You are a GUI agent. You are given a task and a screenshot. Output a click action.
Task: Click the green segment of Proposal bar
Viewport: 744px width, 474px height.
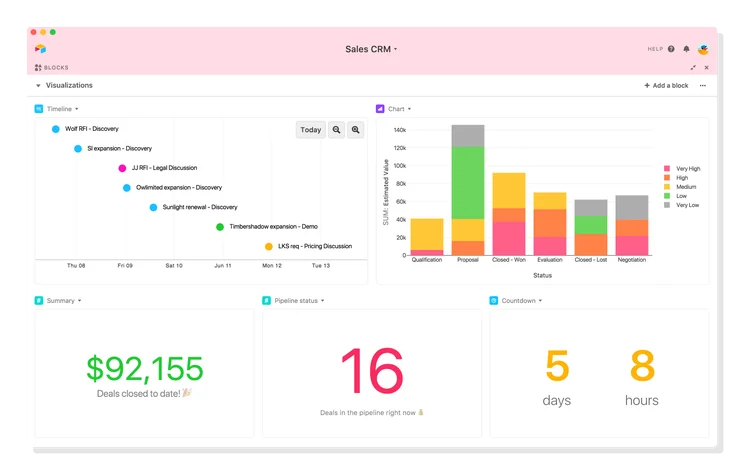pos(468,183)
